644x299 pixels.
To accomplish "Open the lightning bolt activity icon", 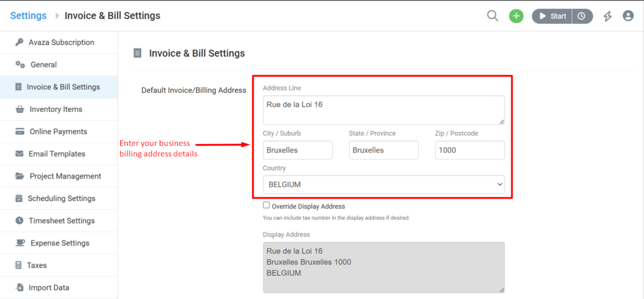I will [607, 16].
